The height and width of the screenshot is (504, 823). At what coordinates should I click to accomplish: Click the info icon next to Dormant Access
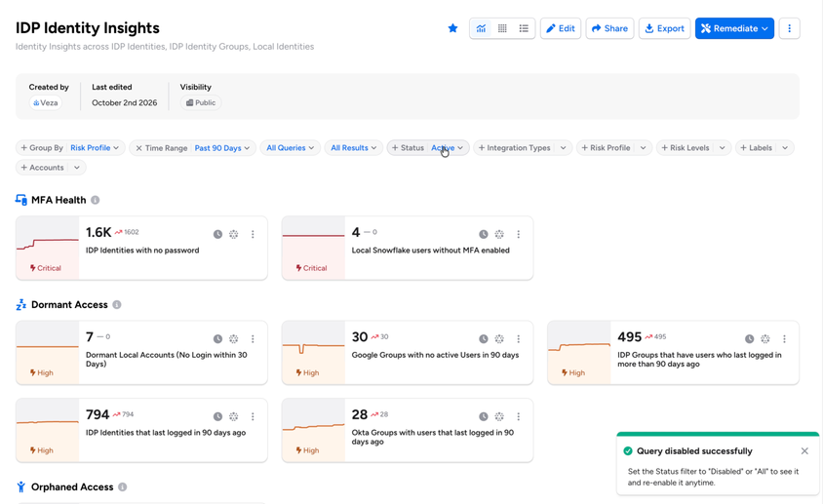click(117, 305)
